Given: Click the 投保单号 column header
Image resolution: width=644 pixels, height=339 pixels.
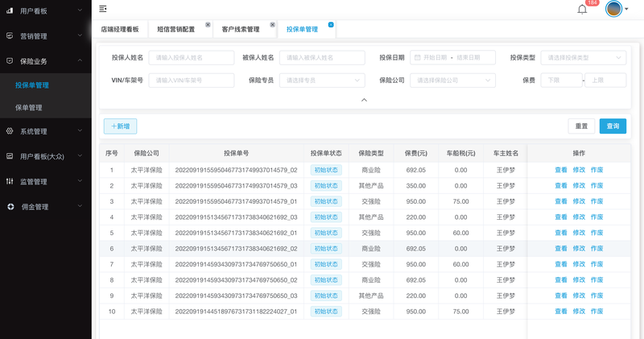Looking at the screenshot, I should tap(236, 153).
